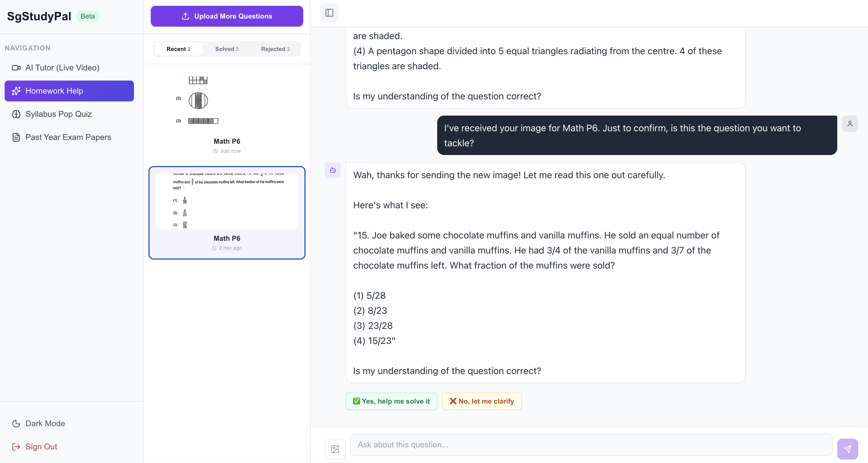This screenshot has width=868, height=463.
Task: Toggle the sidebar panel icon
Action: (329, 13)
